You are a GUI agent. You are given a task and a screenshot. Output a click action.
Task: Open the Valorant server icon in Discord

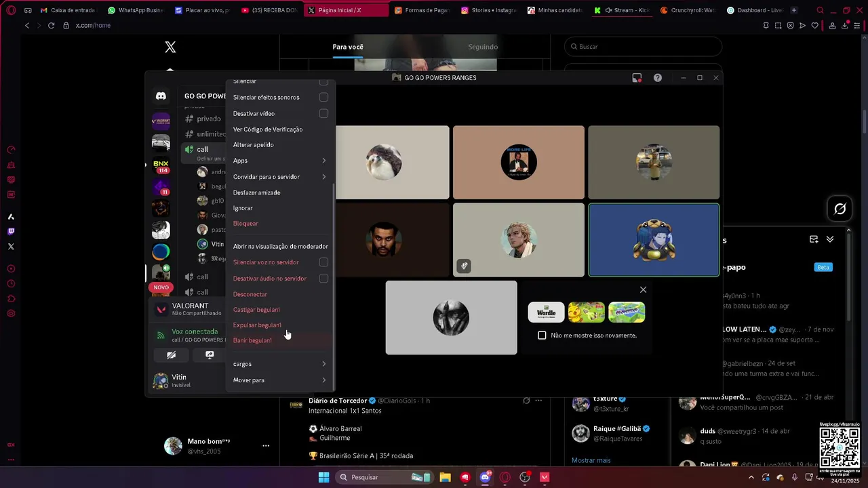point(161,121)
